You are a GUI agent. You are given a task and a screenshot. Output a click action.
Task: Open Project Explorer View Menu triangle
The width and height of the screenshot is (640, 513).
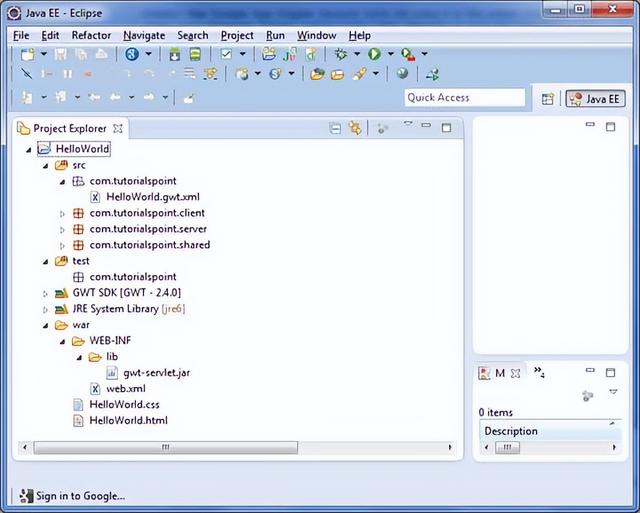(408, 124)
